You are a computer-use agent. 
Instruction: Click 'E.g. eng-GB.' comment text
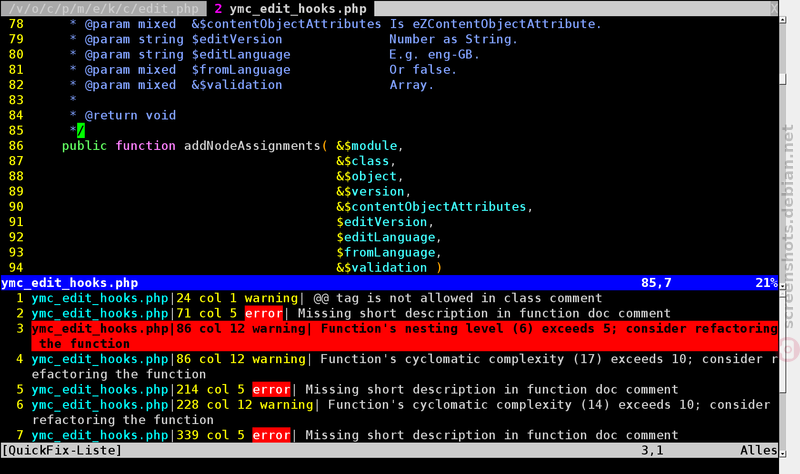click(x=435, y=55)
